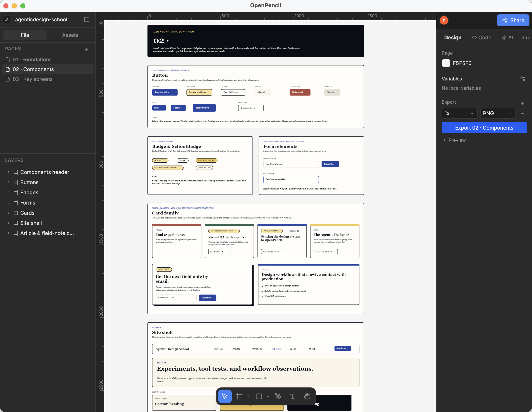The width and height of the screenshot is (532, 412).
Task: Select the Rectangle shape tool
Action: coord(259,396)
